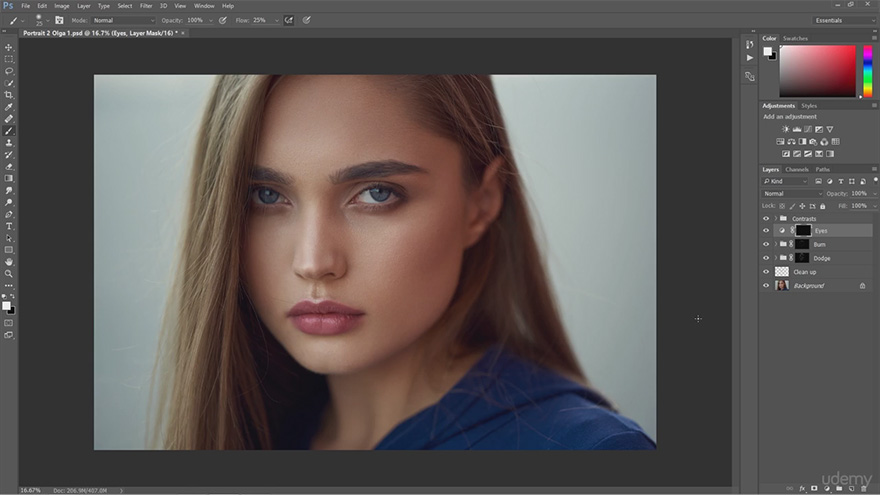880x495 pixels.
Task: Switch to the Paths tab
Action: click(x=822, y=169)
